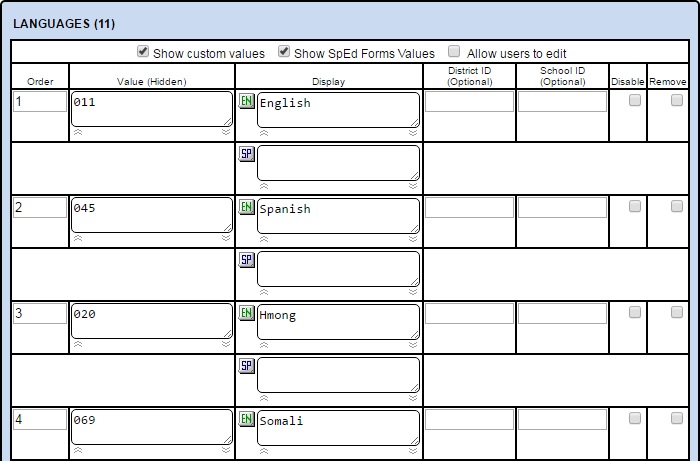This screenshot has height=461, width=700.
Task: Toggle Show custom values checkbox
Action: pos(143,52)
